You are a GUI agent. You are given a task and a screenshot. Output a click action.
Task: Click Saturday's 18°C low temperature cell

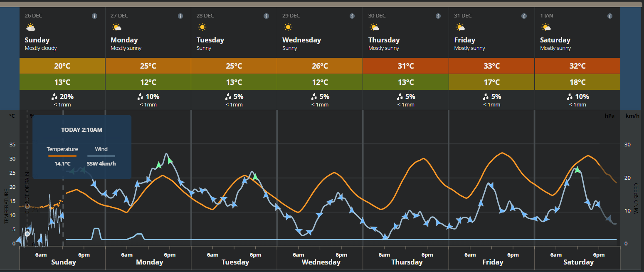click(577, 82)
